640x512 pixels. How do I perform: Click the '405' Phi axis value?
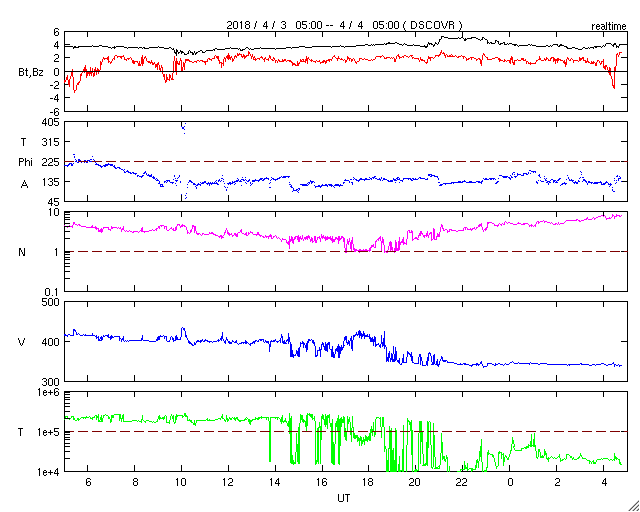pyautogui.click(x=51, y=122)
